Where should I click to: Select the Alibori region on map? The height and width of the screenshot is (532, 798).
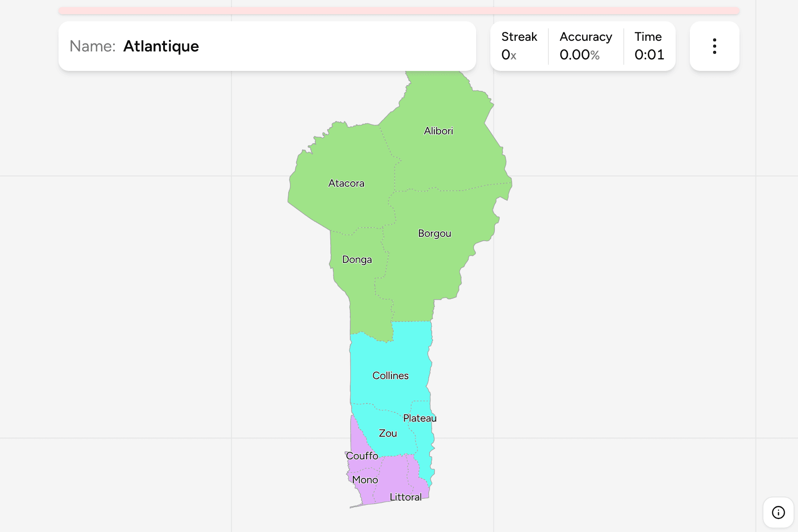tap(438, 131)
